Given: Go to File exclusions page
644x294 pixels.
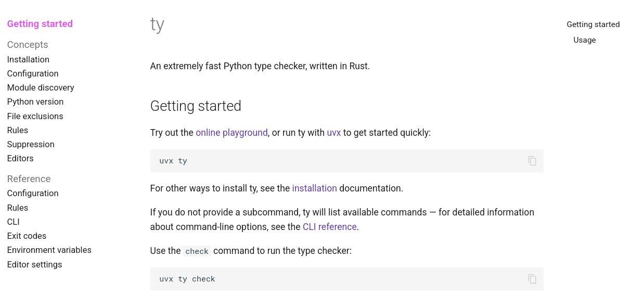Looking at the screenshot, I should [x=35, y=117].
